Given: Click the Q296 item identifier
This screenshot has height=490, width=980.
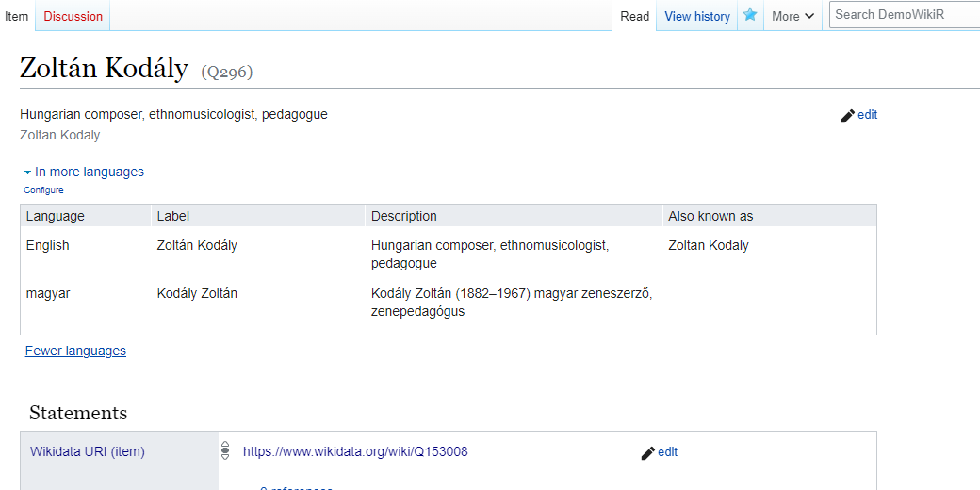Looking at the screenshot, I should [226, 72].
